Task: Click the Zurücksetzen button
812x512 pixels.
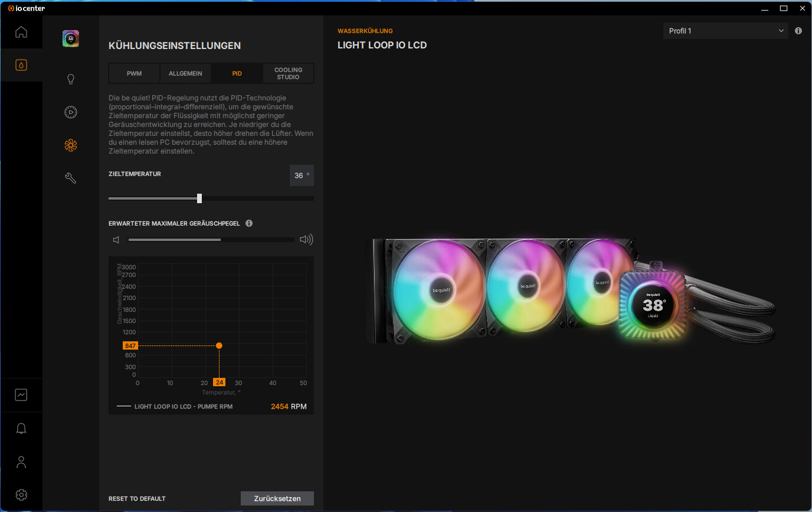Action: (277, 498)
